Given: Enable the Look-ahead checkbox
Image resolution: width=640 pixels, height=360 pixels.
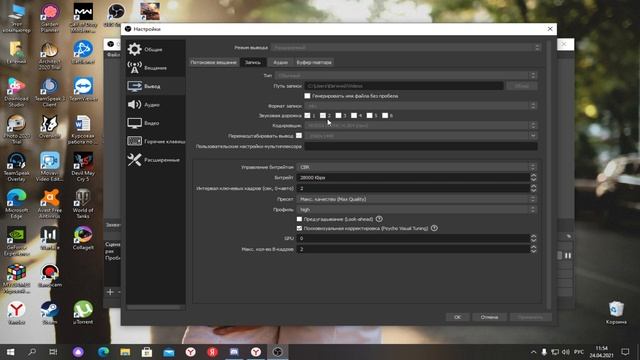Looking at the screenshot, I should (x=299, y=219).
